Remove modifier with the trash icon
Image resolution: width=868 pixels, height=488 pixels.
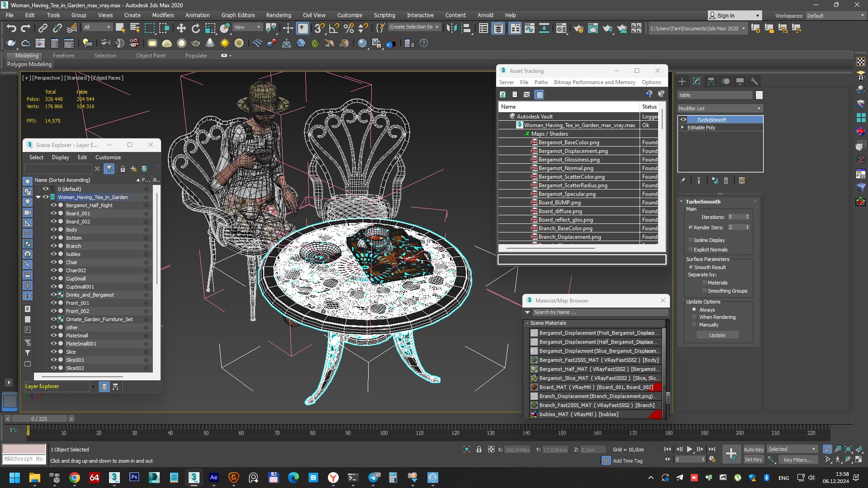tap(726, 180)
